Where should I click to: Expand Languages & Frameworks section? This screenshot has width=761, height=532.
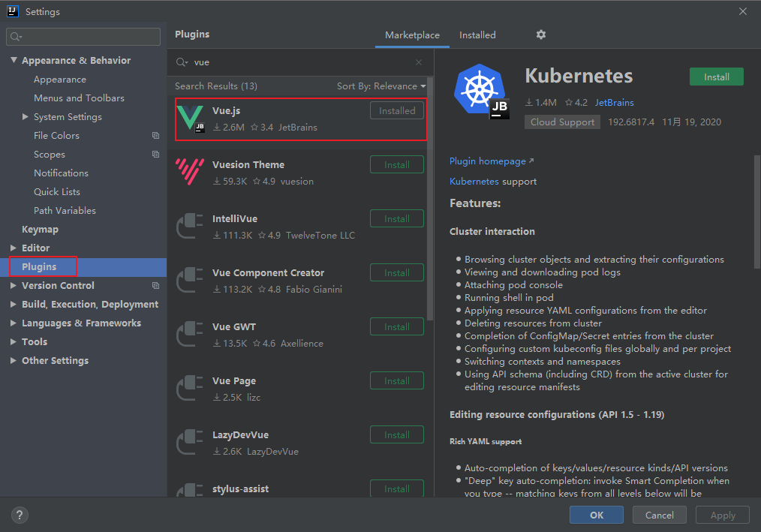coord(13,323)
